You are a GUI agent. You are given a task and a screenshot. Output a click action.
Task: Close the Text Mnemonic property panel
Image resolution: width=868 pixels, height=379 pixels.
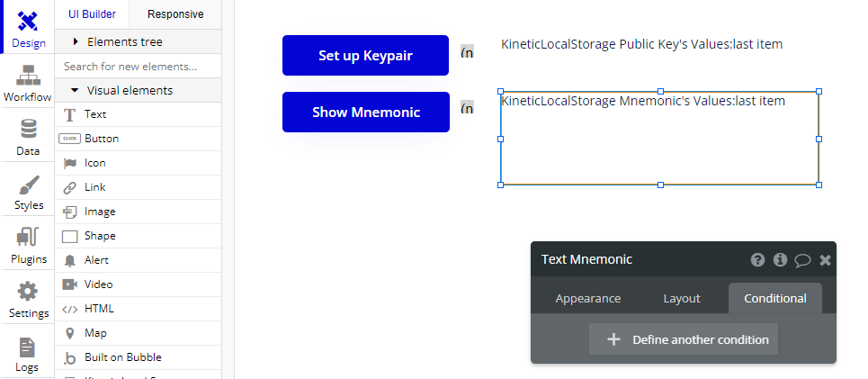pos(825,259)
